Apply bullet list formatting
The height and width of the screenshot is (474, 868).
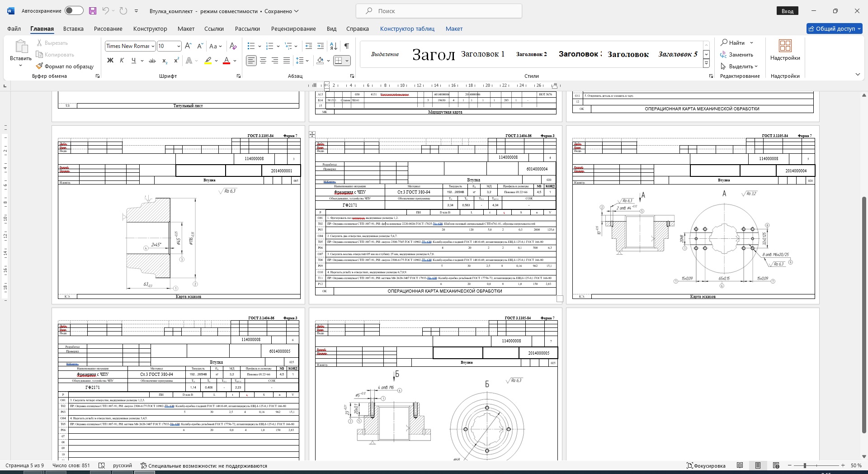[x=251, y=46]
